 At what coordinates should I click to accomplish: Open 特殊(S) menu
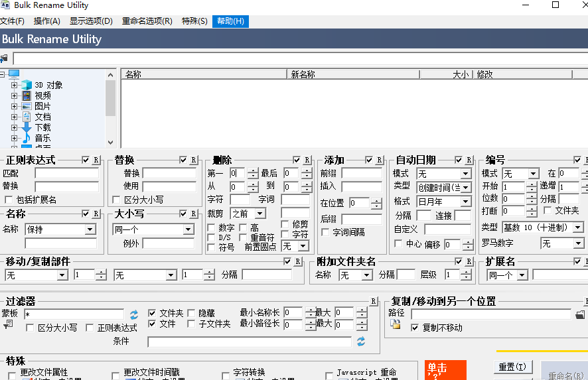point(194,21)
